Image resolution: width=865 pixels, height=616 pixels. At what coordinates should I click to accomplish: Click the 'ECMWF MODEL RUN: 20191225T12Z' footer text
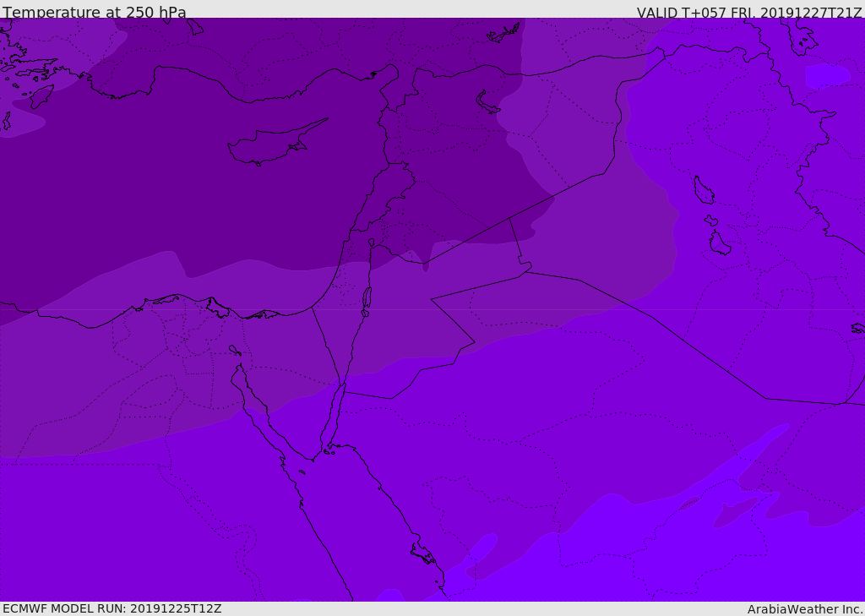tap(112, 608)
